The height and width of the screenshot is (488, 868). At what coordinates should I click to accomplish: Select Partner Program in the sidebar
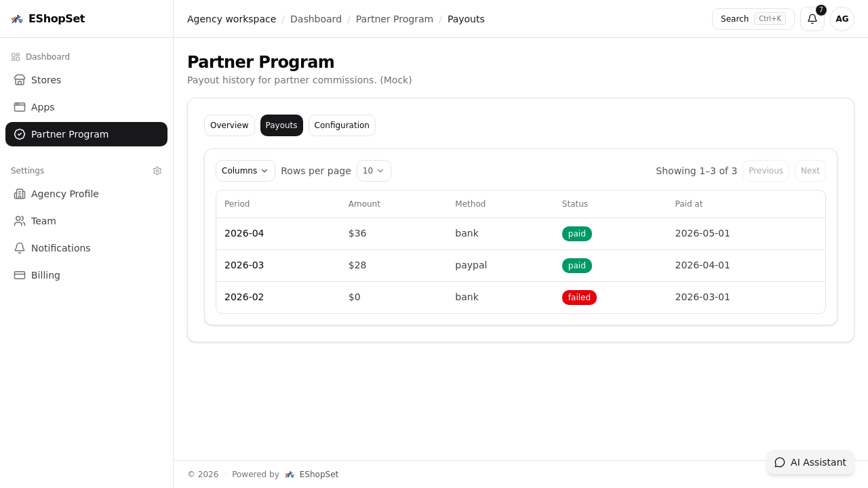pyautogui.click(x=86, y=134)
